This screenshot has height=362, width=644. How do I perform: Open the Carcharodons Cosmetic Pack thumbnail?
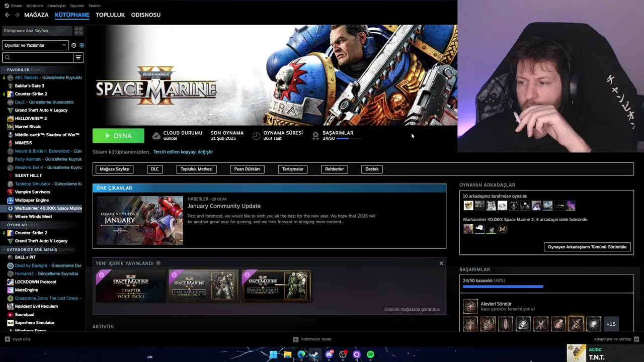(203, 286)
